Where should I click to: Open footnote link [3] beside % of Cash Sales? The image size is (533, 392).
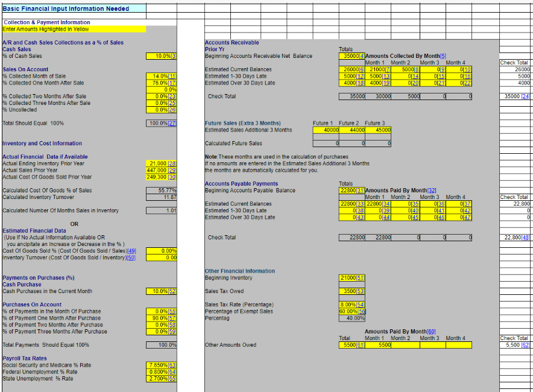pyautogui.click(x=174, y=56)
